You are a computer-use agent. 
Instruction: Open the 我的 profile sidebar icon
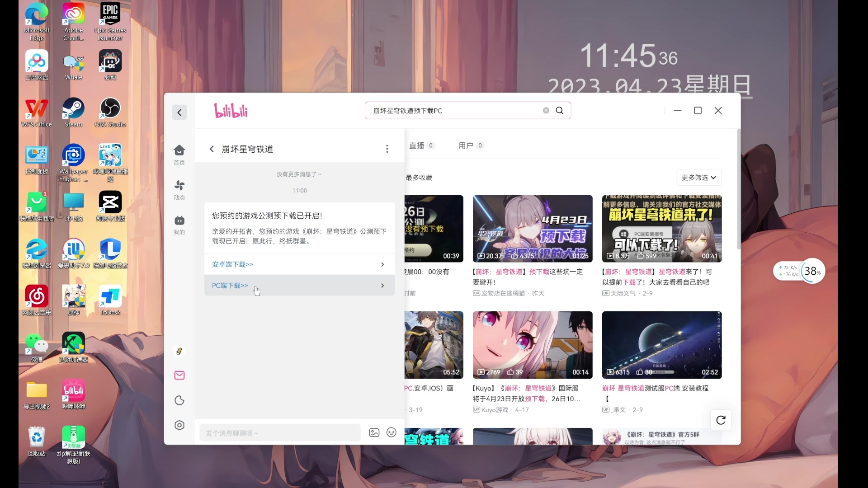pyautogui.click(x=179, y=225)
